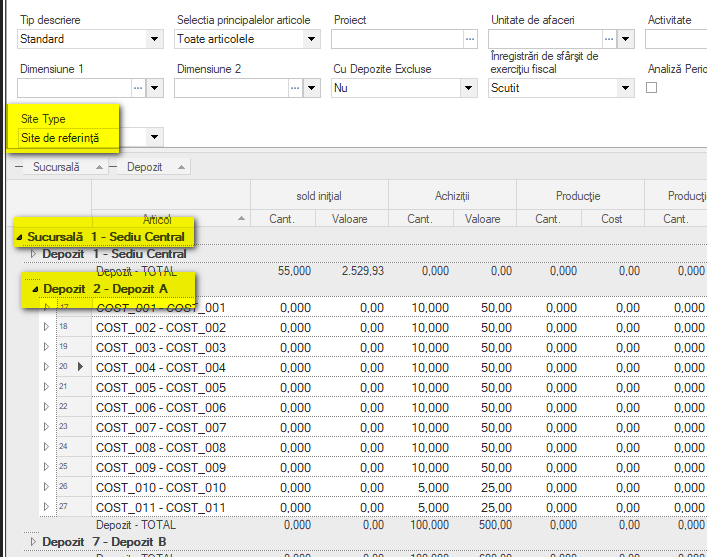This screenshot has height=557, width=707.
Task: Click the sort arrow on Sucursală grouping
Action: [99, 167]
